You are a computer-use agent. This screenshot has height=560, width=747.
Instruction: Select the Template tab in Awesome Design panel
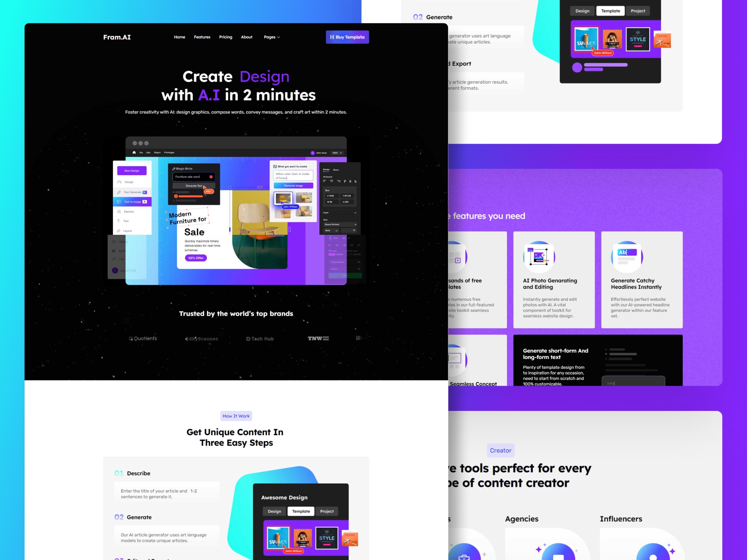click(x=301, y=511)
